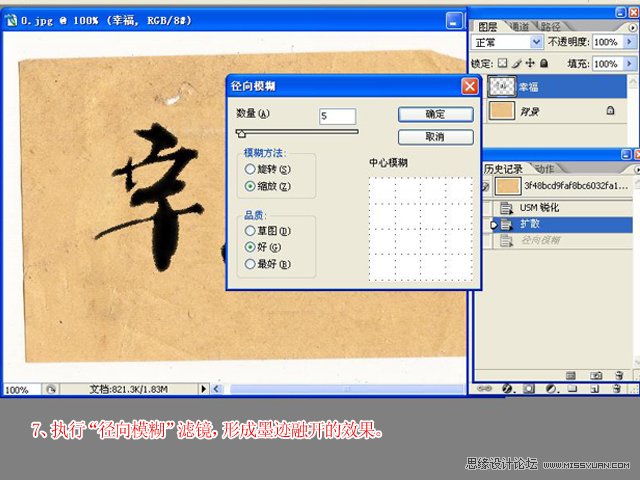Viewport: 640px width, 480px height.
Task: Switch to the 路径 tab
Action: point(551,27)
